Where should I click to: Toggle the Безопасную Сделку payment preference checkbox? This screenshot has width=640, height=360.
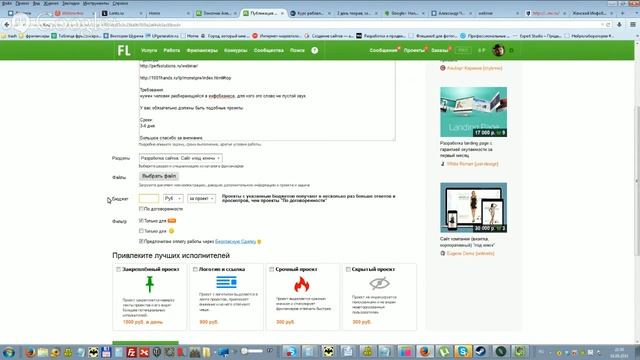click(x=141, y=241)
